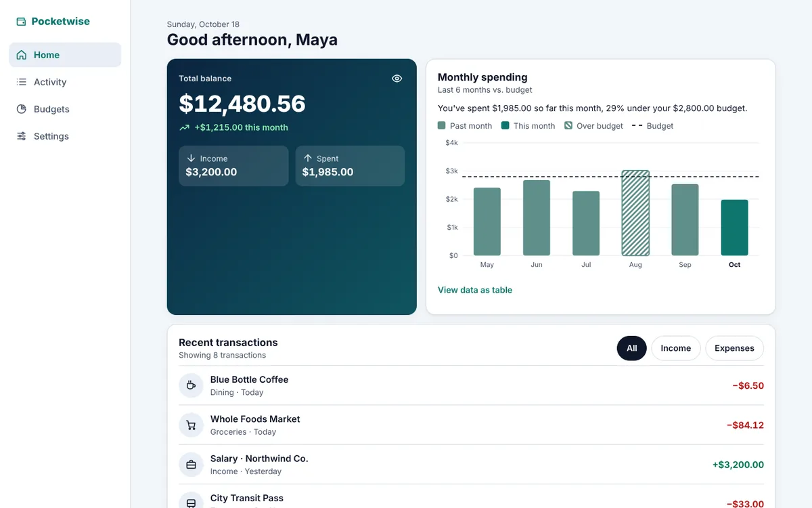The image size is (812, 508).
Task: Click the City Transit Pass transaction name
Action: click(x=247, y=498)
